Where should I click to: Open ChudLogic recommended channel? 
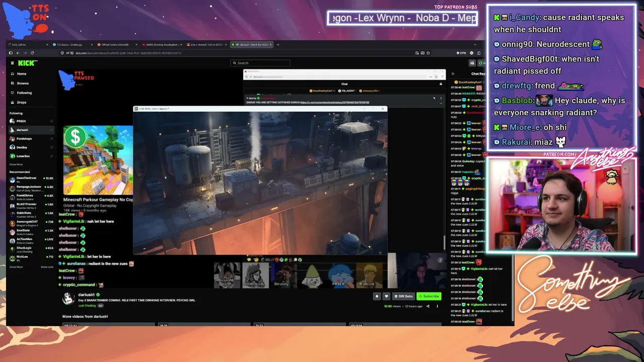[x=31, y=249]
